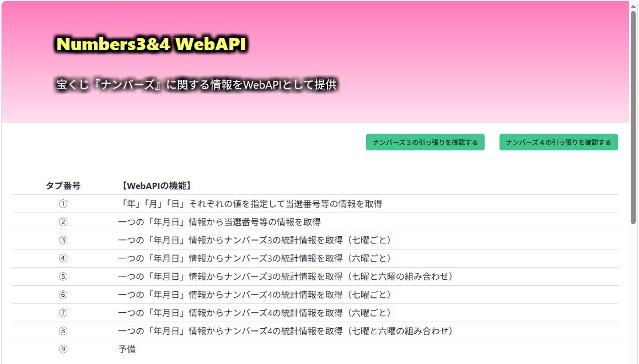Screen dimensions: 639x364
Task: Click ナンバーズ3 statistics （七曜ごと） description text
Action: [255, 240]
